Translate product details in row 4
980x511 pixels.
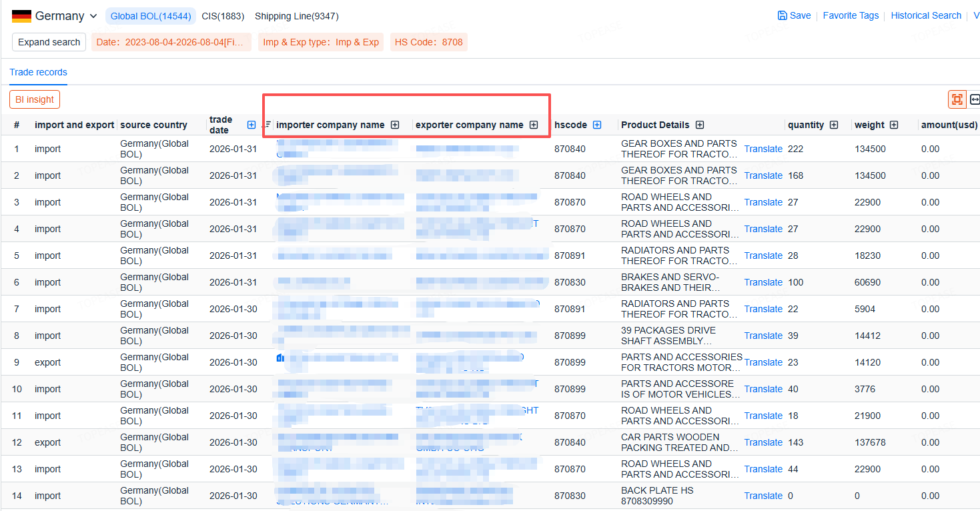click(763, 229)
